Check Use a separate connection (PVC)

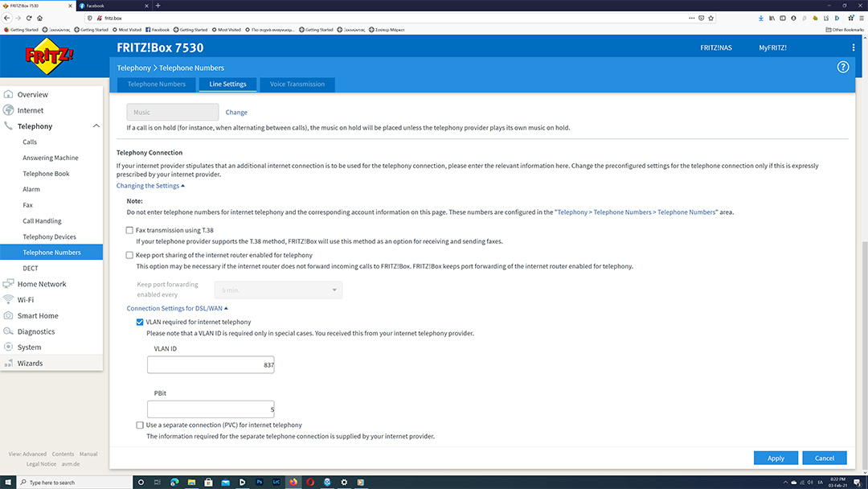(140, 425)
